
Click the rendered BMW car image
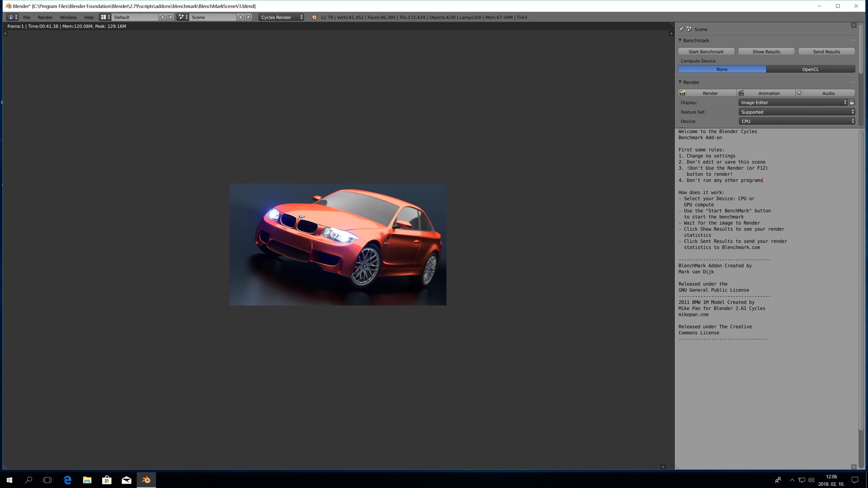click(338, 244)
